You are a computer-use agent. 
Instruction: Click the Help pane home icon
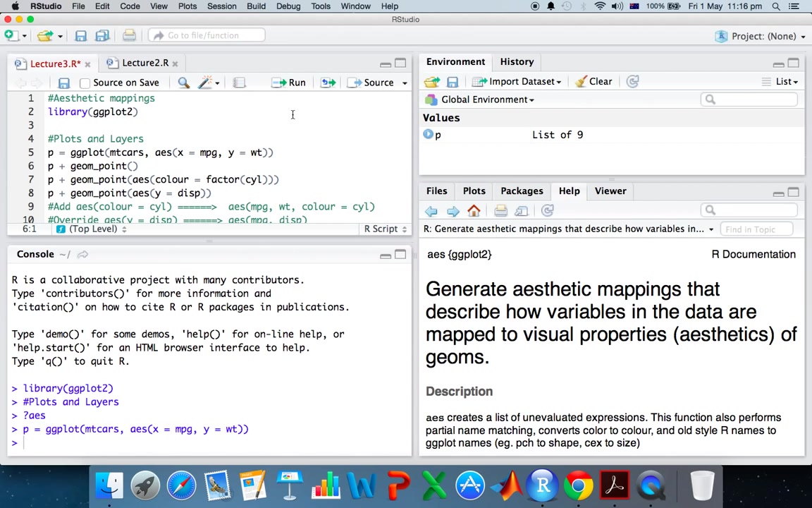tap(474, 210)
